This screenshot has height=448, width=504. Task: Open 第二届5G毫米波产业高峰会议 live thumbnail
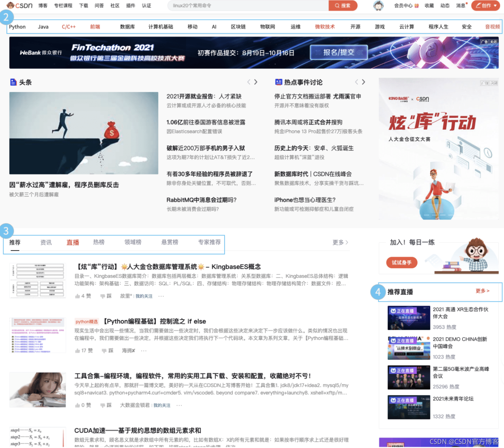(409, 377)
